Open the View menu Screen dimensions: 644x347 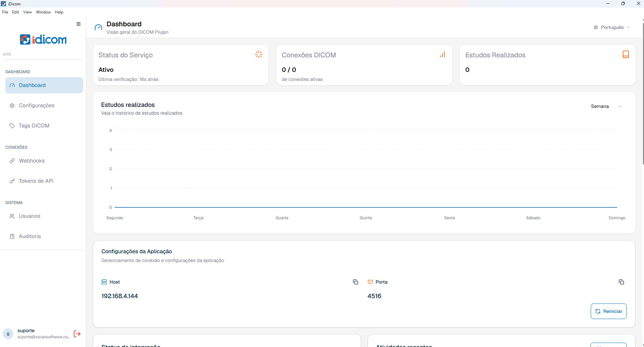(x=28, y=12)
